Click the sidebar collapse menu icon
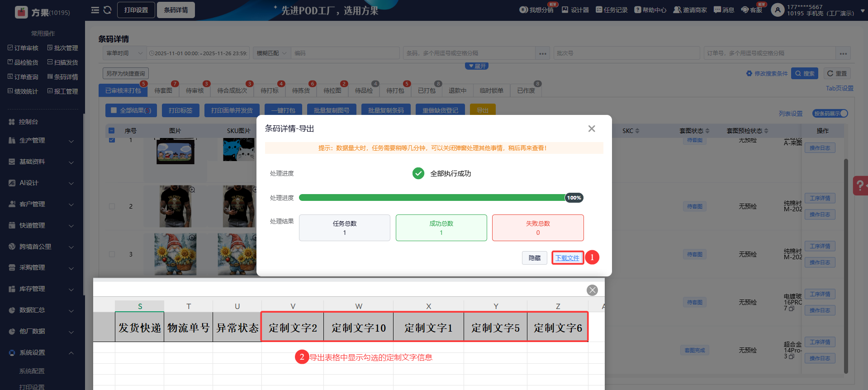Image resolution: width=868 pixels, height=390 pixels. pos(95,10)
